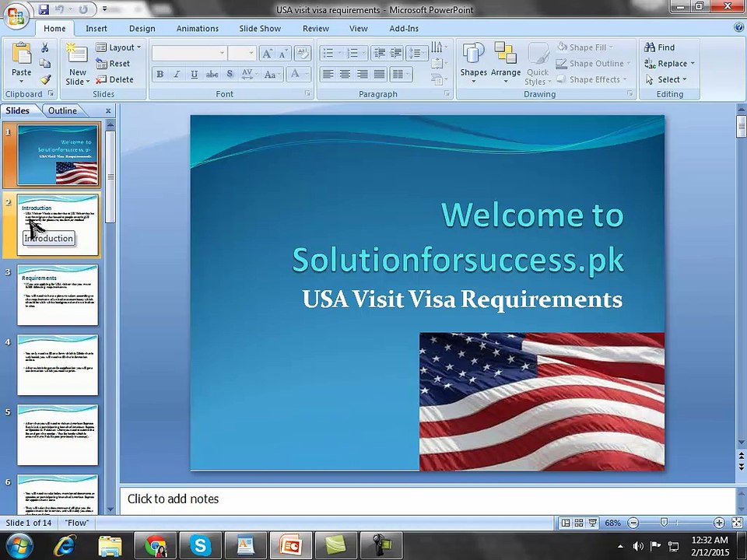The width and height of the screenshot is (747, 560).
Task: Click the Copy icon in the Clipboard group
Action: [x=45, y=63]
